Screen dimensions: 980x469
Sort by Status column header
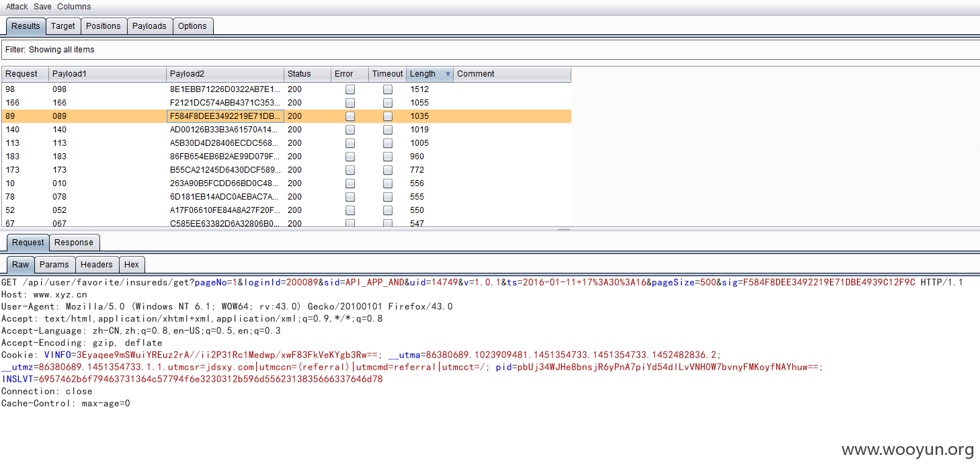pos(307,74)
